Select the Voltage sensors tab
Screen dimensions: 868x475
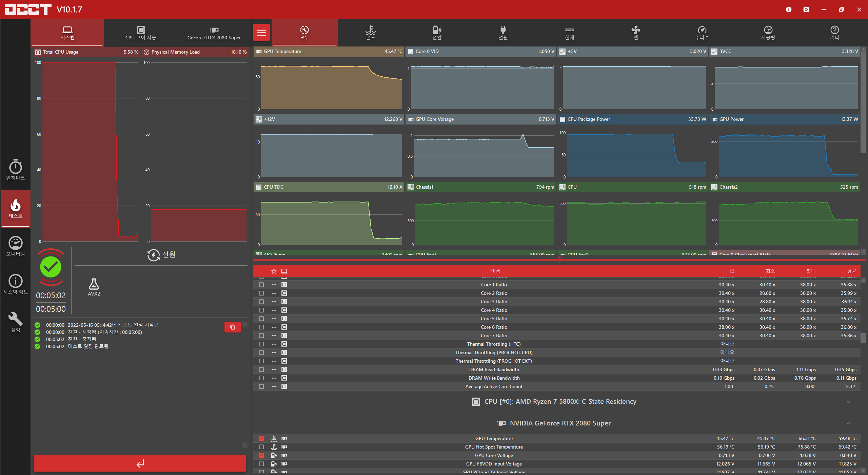(437, 33)
